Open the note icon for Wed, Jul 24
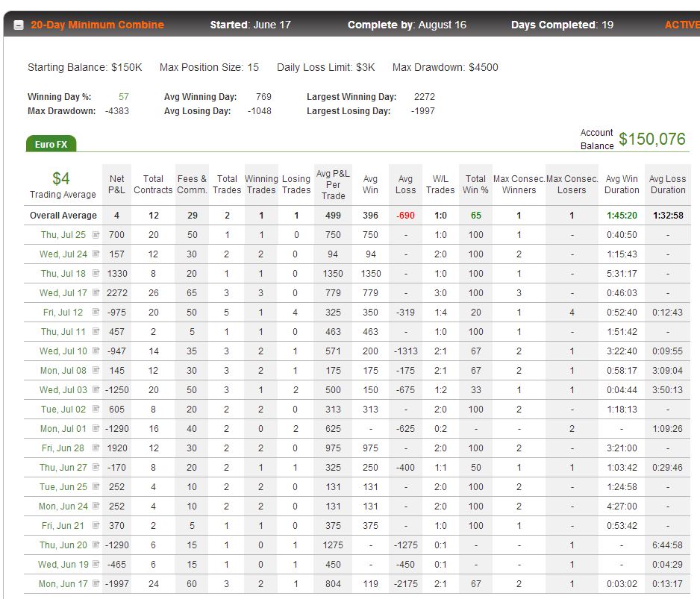 click(96, 254)
